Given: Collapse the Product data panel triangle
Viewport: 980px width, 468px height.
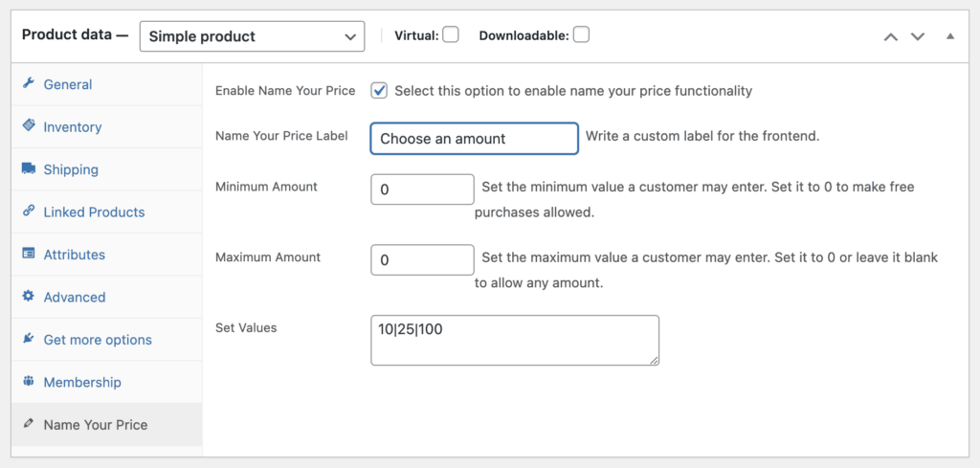Looking at the screenshot, I should point(950,36).
